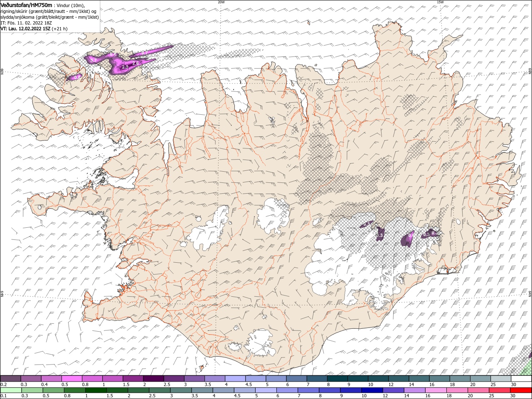Screen dimensions: 532x399
Task: Select the 0.8 swatch in the upper snow scale
Action: point(92,379)
